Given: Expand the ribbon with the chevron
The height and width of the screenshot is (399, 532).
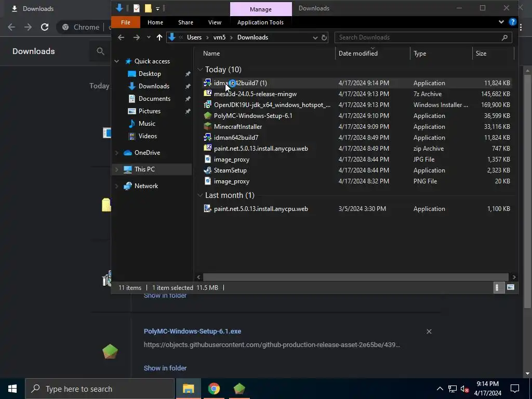Looking at the screenshot, I should 501,22.
